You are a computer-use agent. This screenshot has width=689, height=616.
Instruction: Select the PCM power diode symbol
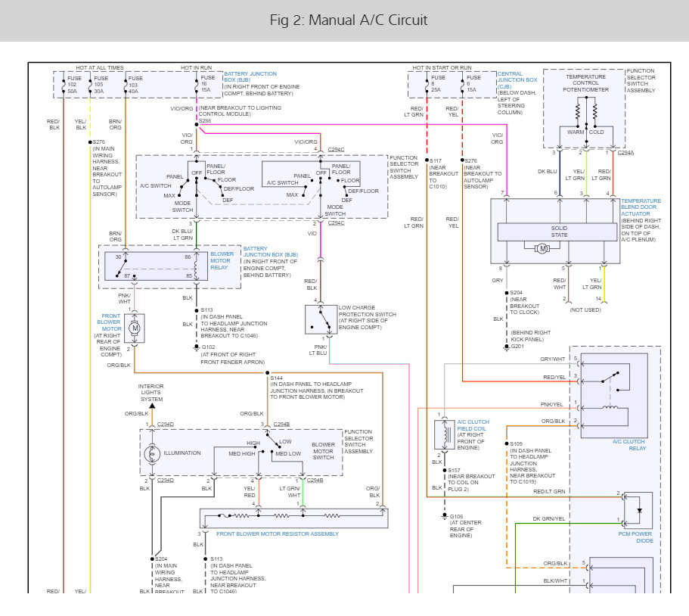(x=639, y=511)
